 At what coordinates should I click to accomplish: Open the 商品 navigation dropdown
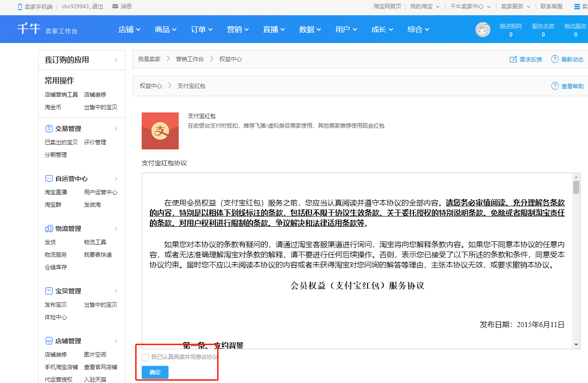166,29
